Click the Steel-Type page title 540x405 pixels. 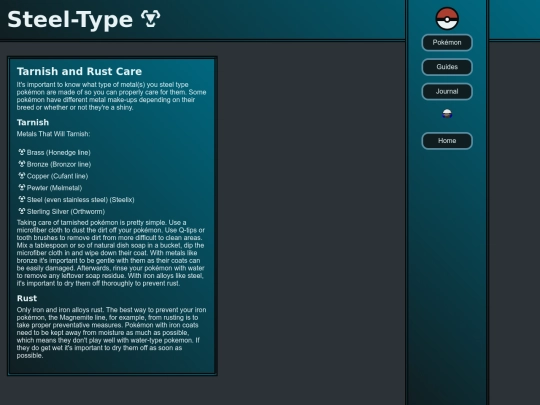pyautogui.click(x=70, y=20)
